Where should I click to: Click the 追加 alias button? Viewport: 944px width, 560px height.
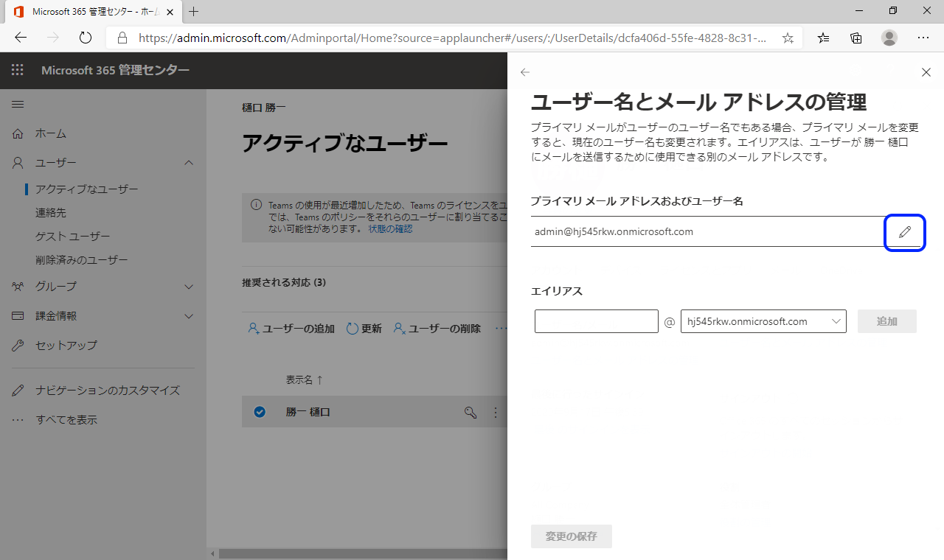click(x=887, y=321)
